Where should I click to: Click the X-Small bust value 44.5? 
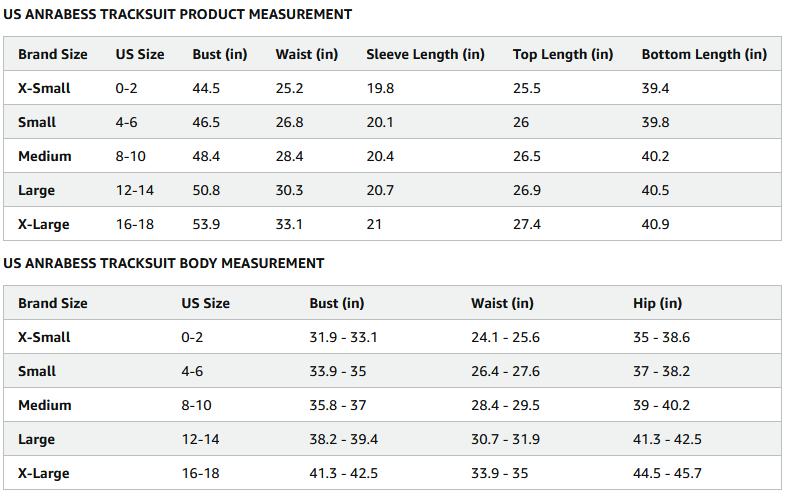[206, 88]
